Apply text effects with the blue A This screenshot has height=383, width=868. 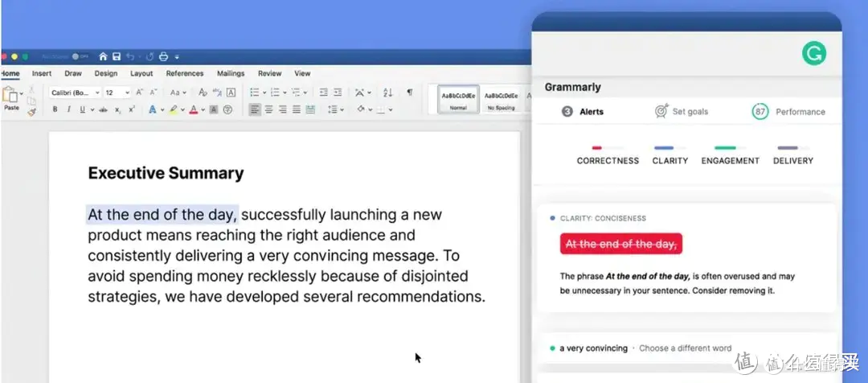pos(153,109)
